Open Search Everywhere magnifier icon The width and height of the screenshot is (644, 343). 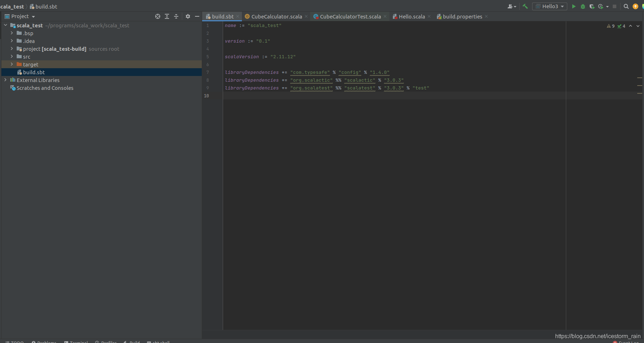coord(626,6)
